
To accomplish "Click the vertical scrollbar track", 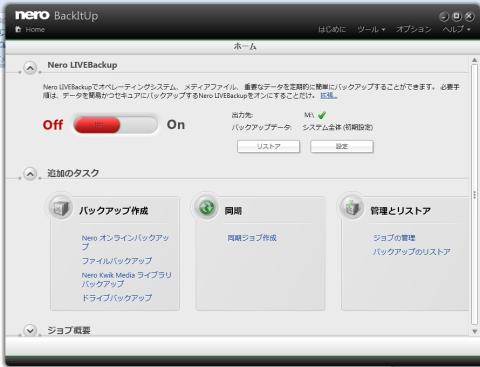I will (474, 194).
